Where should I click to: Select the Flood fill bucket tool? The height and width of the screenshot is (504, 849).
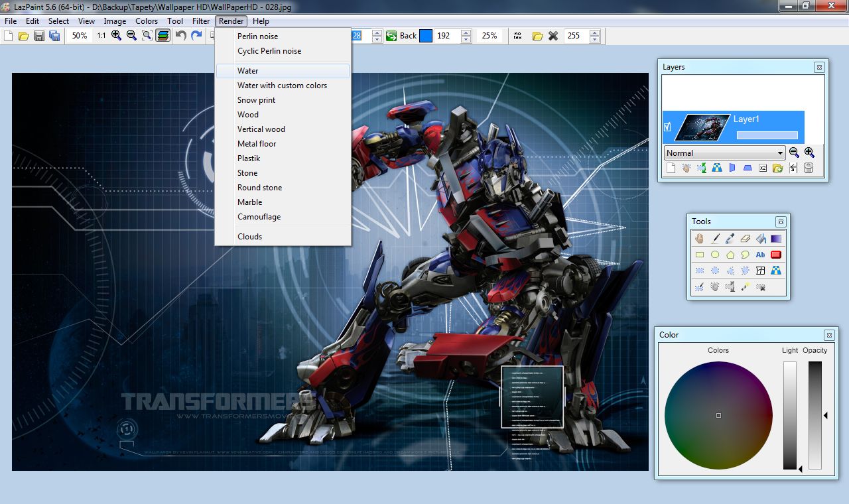(x=761, y=239)
